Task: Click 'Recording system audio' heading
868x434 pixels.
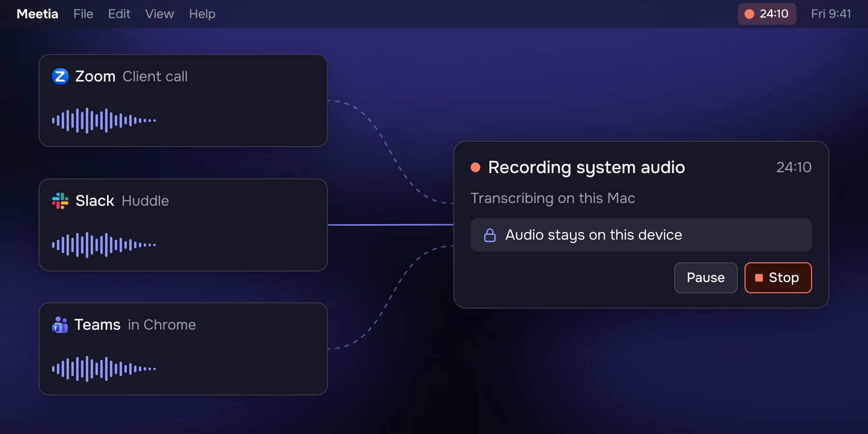Action: tap(586, 167)
